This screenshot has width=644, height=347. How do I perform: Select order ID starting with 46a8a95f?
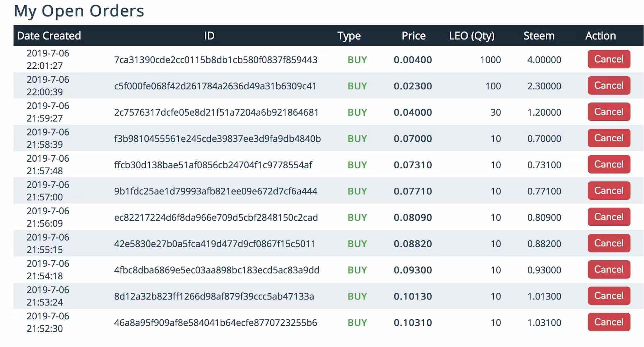pyautogui.click(x=216, y=323)
